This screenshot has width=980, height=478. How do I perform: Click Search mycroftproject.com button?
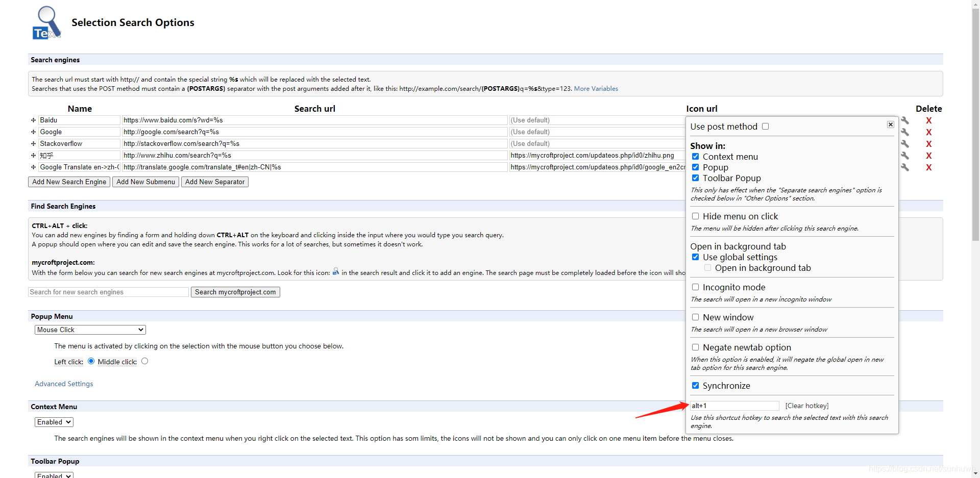[235, 292]
